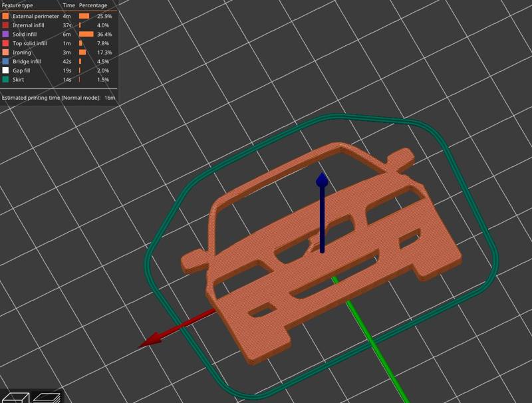Screen dimensions: 532x403
Task: Select the External perimeter legend label
Action: click(36, 16)
